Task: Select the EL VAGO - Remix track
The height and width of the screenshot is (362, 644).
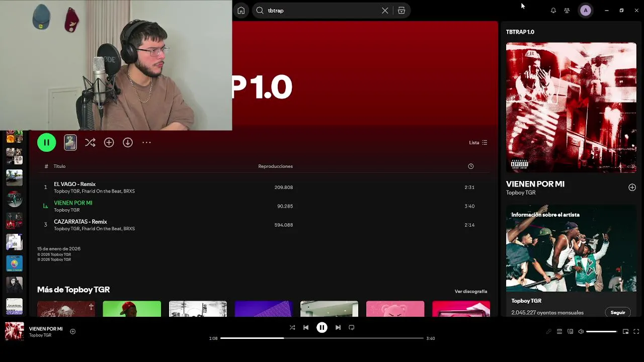Action: (263, 187)
